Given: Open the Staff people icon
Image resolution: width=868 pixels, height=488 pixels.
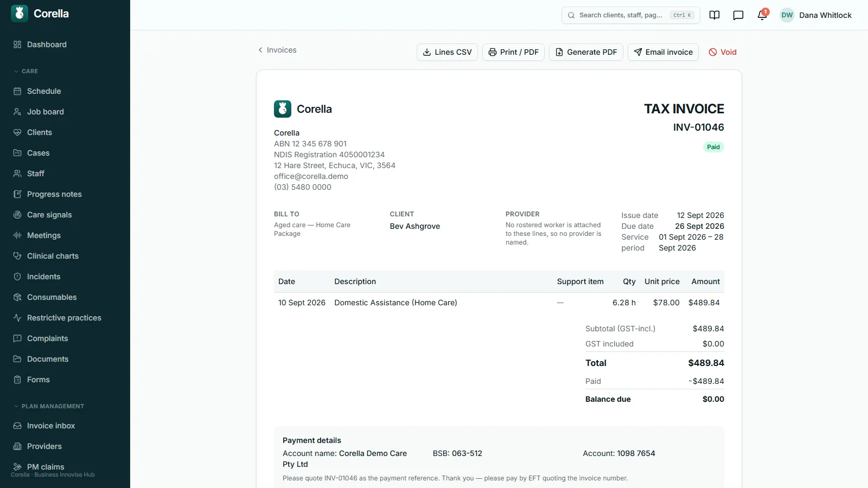Looking at the screenshot, I should (x=17, y=174).
